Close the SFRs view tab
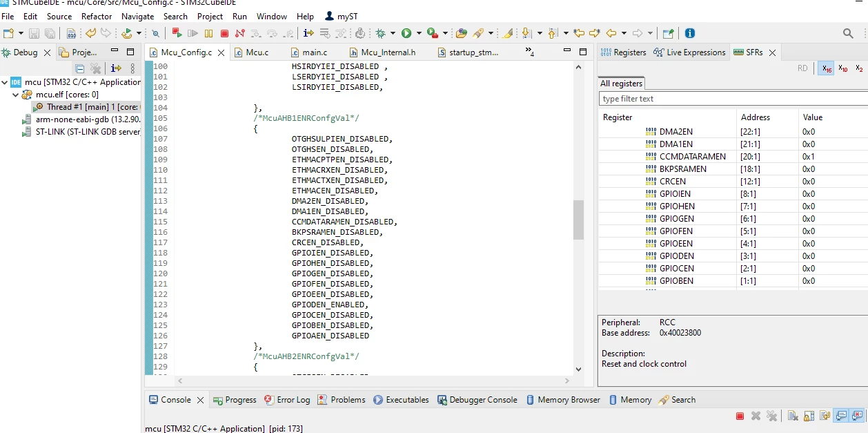The height and width of the screenshot is (433, 868). 772,52
